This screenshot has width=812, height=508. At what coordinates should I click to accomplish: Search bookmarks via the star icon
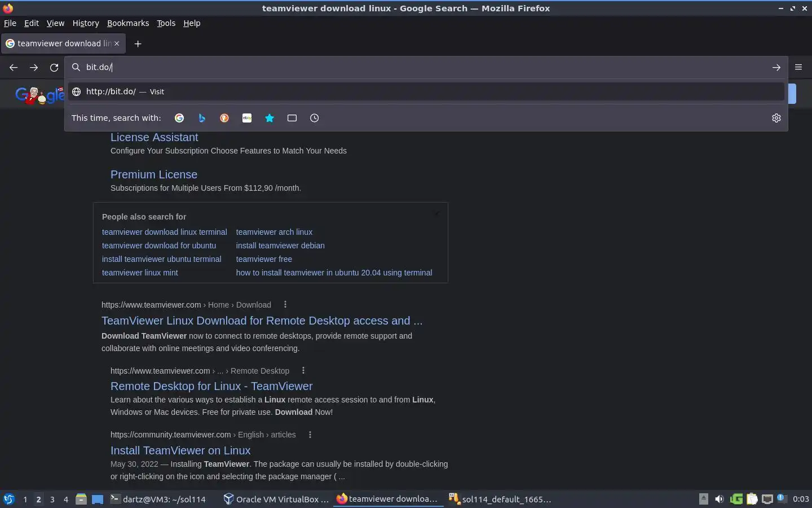coord(270,118)
